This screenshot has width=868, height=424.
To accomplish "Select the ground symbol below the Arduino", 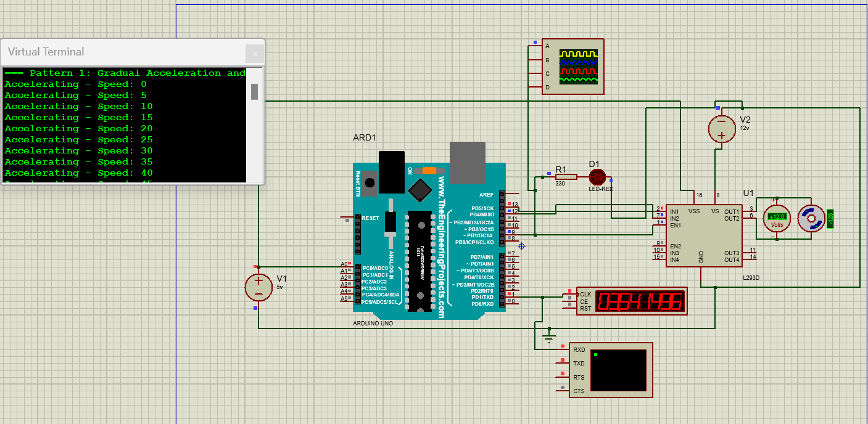I will [x=548, y=337].
